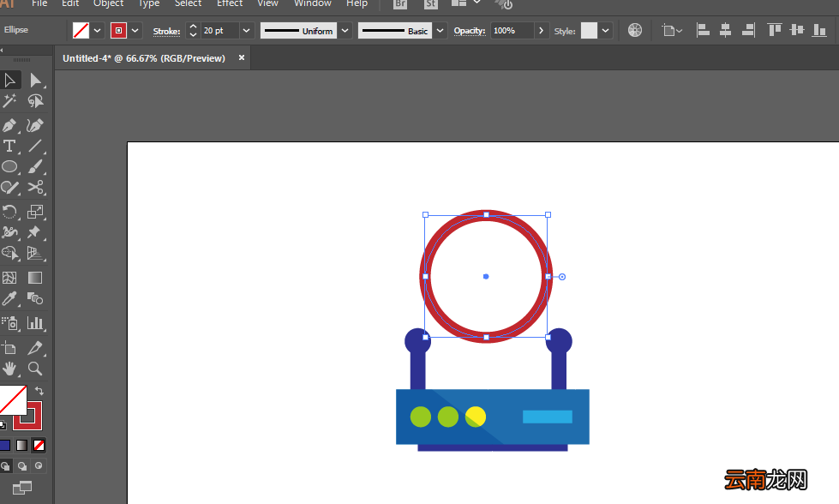Align selection to horizontal left edge
Image resolution: width=839 pixels, height=504 pixels.
click(703, 30)
